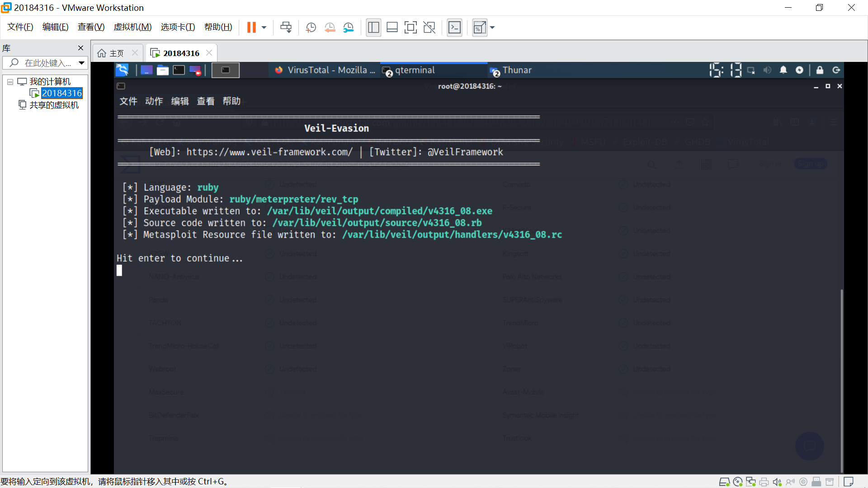Toggle Unity mode button
The width and height of the screenshot is (868, 488).
[x=429, y=28]
